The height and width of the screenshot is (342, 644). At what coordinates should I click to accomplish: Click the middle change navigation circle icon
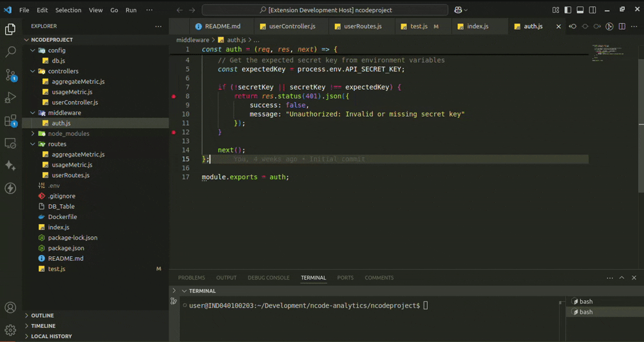point(585,26)
